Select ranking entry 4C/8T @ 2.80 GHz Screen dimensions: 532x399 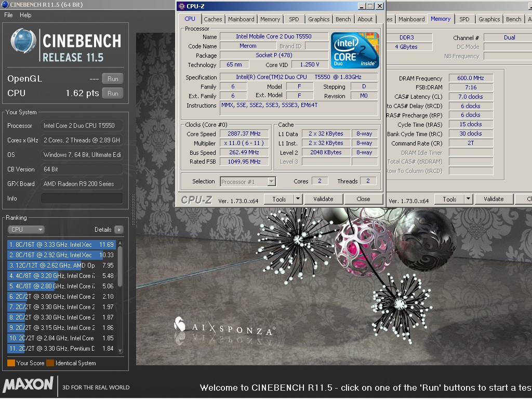tap(61, 286)
